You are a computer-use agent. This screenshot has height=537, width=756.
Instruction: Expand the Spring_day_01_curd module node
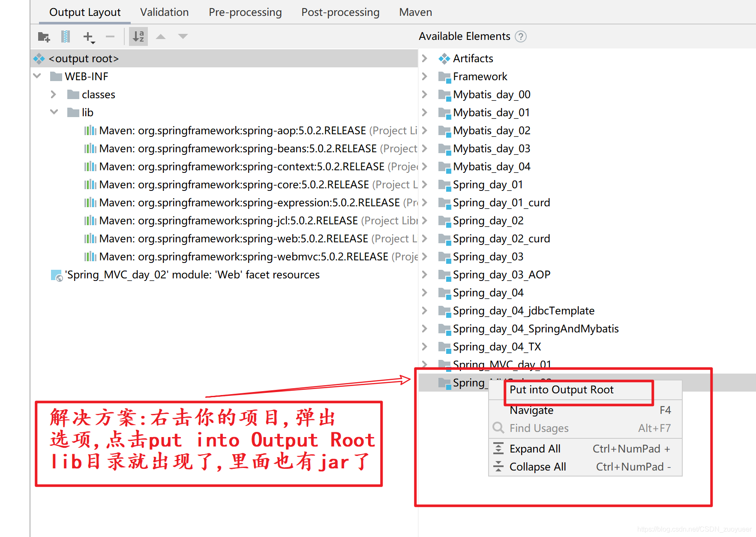point(425,202)
